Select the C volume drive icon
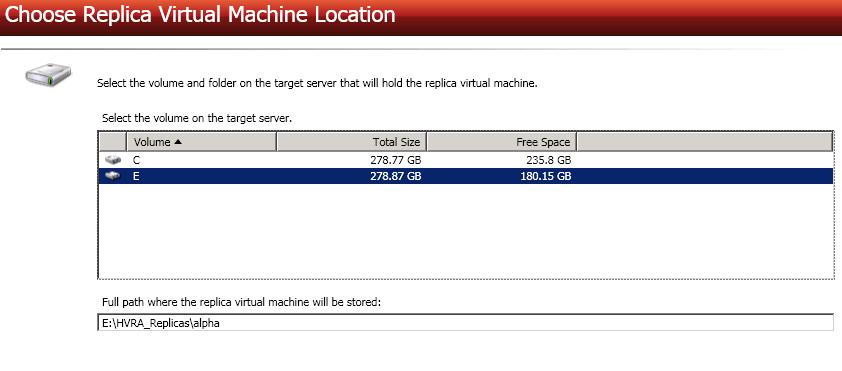842x371 pixels. [113, 160]
